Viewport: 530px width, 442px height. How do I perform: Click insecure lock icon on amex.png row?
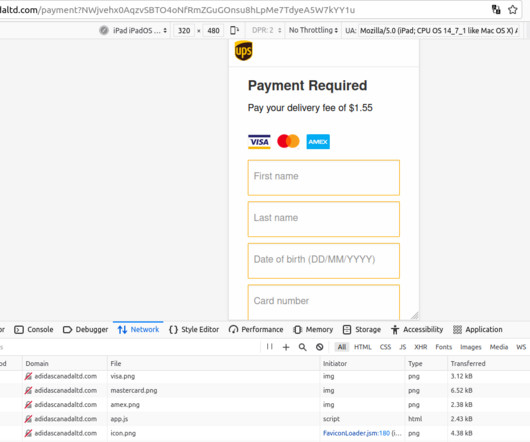[28, 404]
